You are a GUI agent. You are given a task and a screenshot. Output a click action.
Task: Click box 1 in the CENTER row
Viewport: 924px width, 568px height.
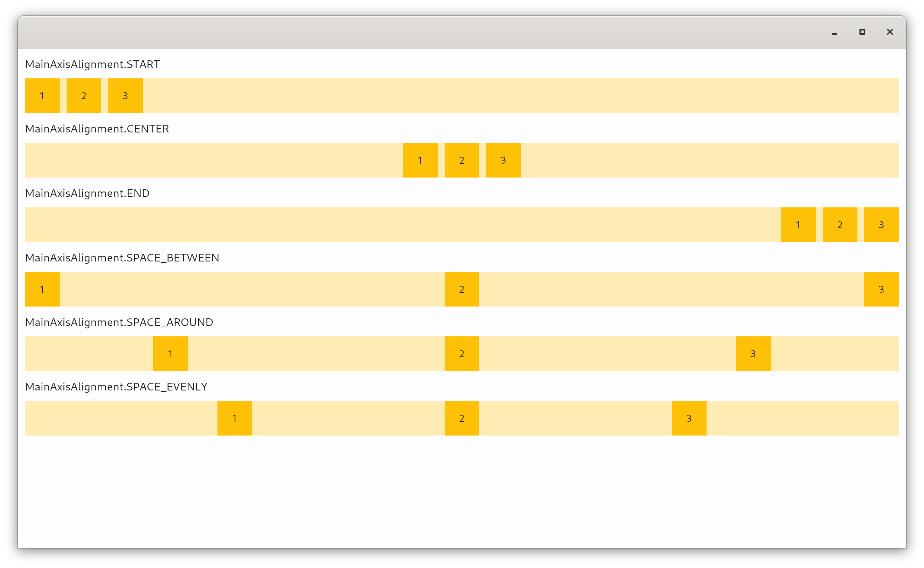coord(420,161)
